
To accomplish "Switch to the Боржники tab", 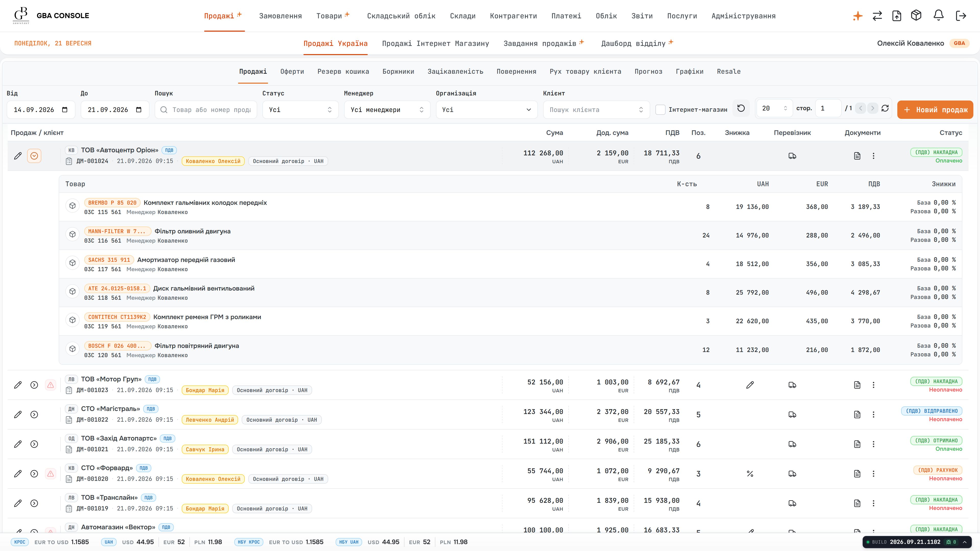I will pos(398,71).
